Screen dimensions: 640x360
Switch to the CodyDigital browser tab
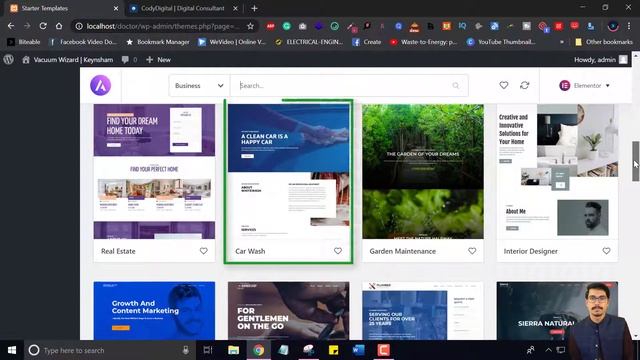[183, 8]
